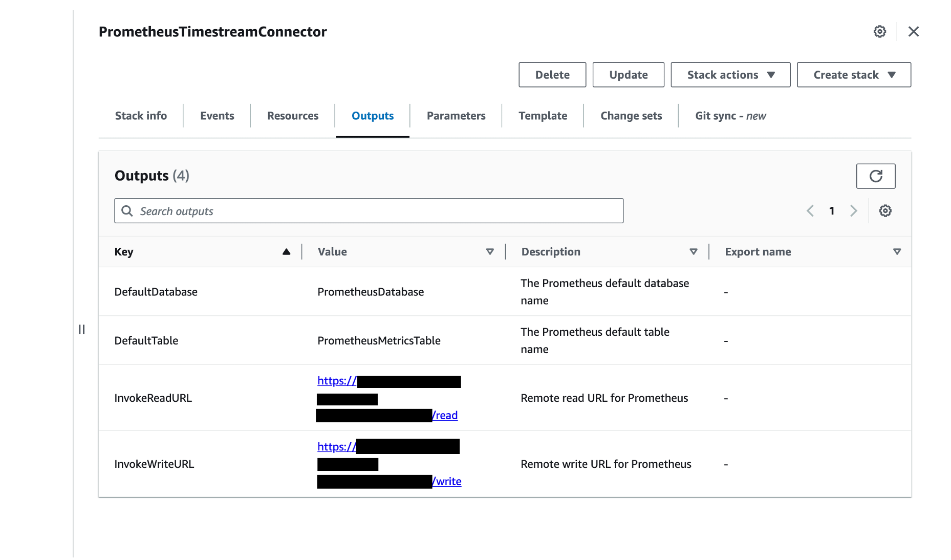Image resolution: width=951 pixels, height=560 pixels.
Task: Open Outputs table preferences gear
Action: (885, 211)
